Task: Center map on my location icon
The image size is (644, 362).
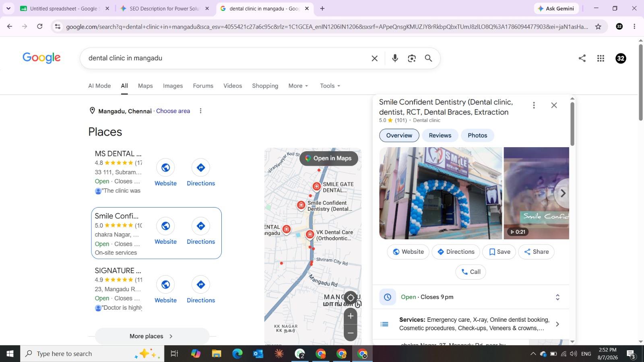Action: pyautogui.click(x=351, y=298)
